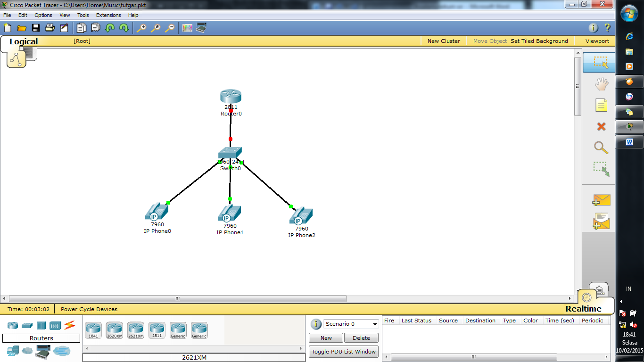Click the scenario info icon
This screenshot has height=362, width=644.
[316, 324]
